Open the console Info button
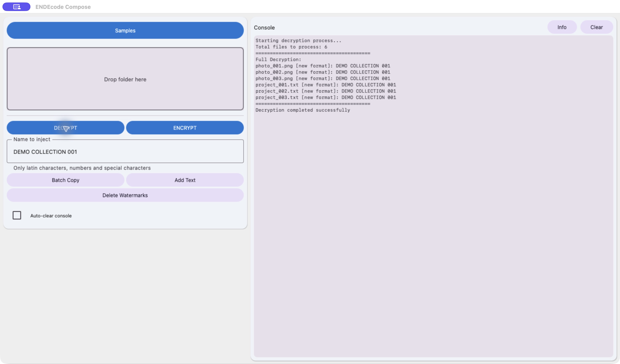 562,27
